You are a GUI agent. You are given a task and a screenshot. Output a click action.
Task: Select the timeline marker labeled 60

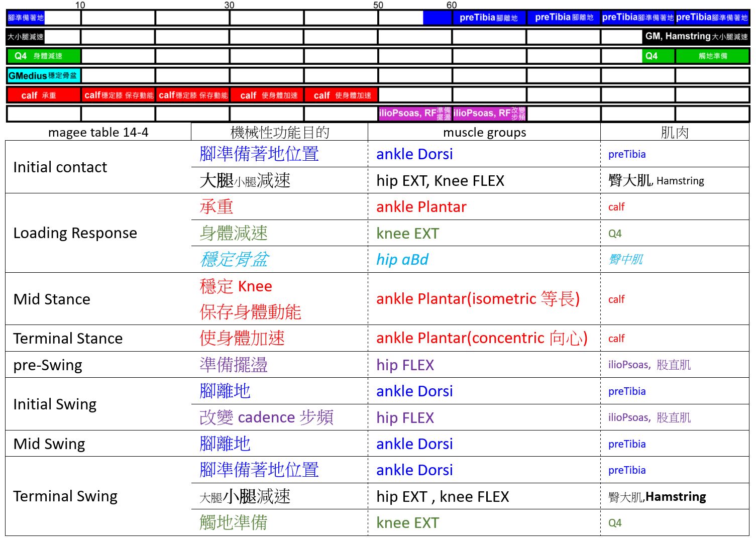pos(452,5)
